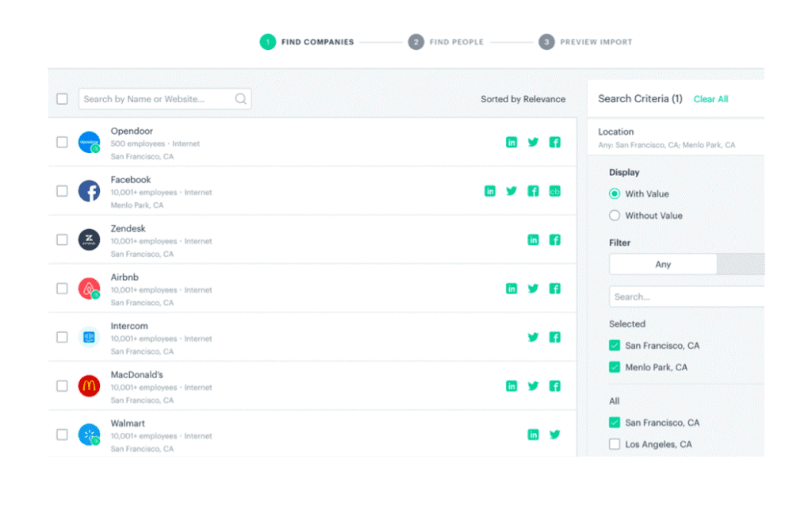Choose the With Value radio option
This screenshot has width=812, height=532.
click(615, 193)
